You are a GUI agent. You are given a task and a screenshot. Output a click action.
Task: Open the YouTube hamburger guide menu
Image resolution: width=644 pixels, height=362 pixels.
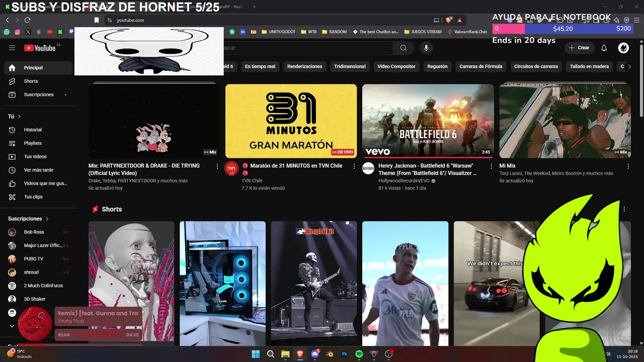[x=12, y=48]
